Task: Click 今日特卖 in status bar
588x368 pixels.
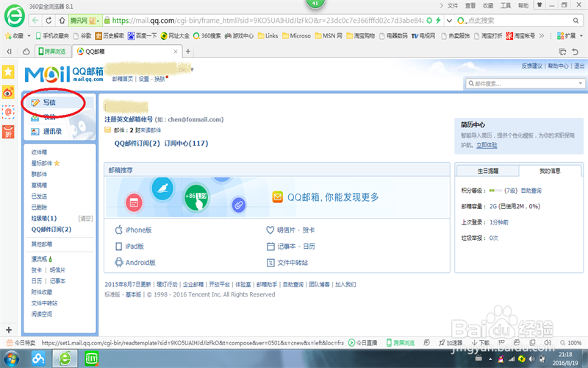Action: coord(21,342)
